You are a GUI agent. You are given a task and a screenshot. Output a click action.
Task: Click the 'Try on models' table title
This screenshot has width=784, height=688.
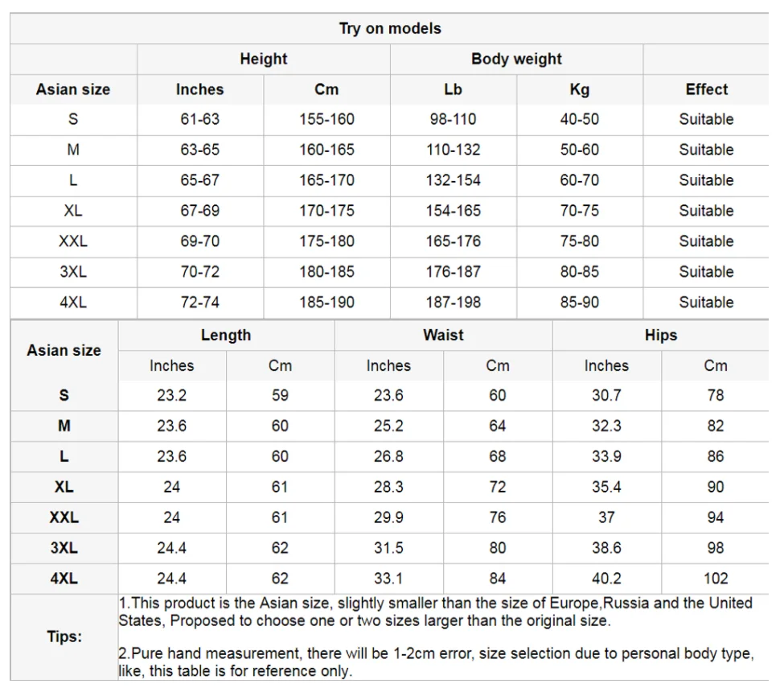pyautogui.click(x=390, y=28)
